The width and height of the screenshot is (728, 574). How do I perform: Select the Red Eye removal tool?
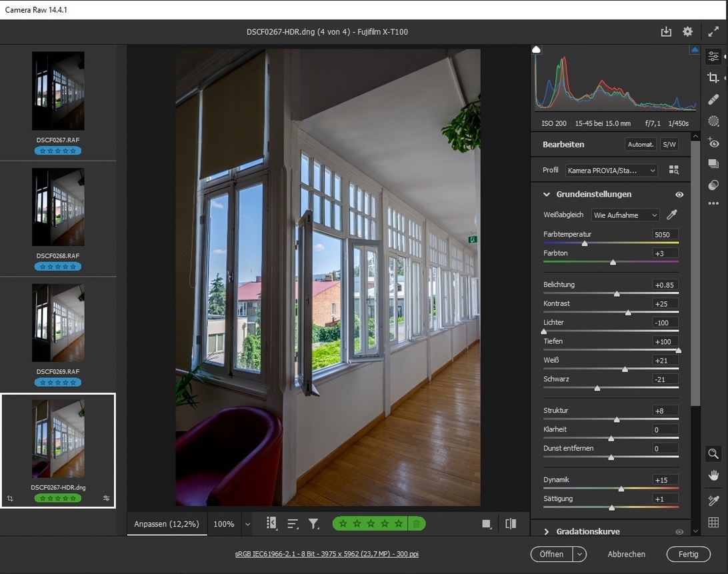pyautogui.click(x=713, y=143)
